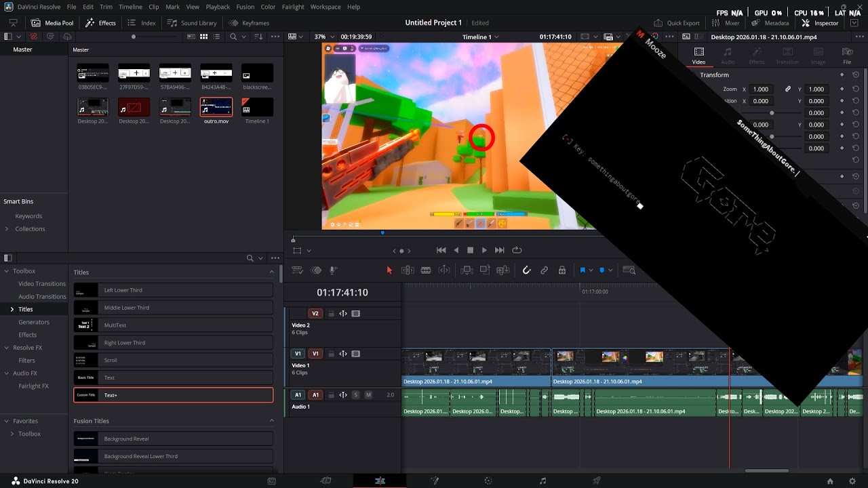Open the Effects panel button
The image size is (868, 488).
[100, 23]
